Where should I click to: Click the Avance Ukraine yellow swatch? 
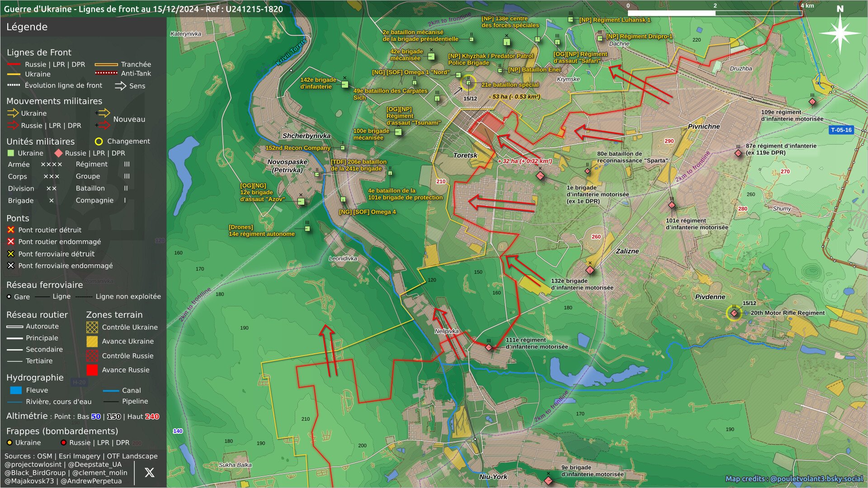pyautogui.click(x=92, y=342)
